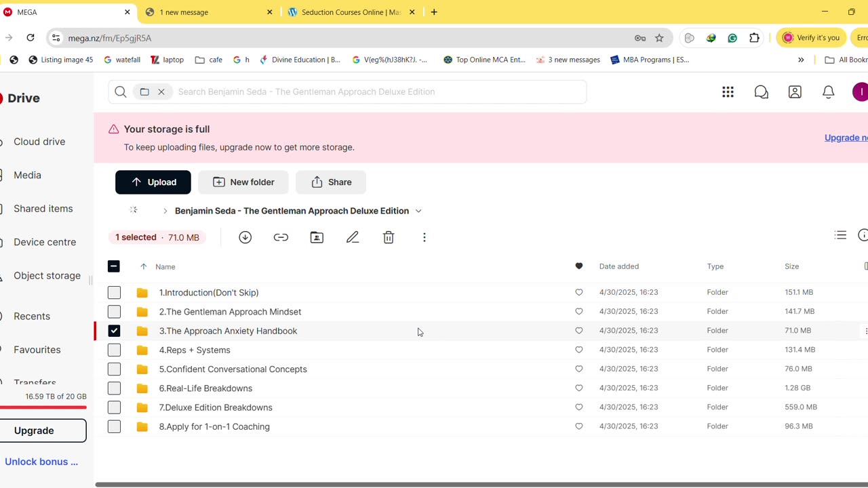The image size is (868, 488).
Task: Switch to list view icon
Action: (841, 235)
